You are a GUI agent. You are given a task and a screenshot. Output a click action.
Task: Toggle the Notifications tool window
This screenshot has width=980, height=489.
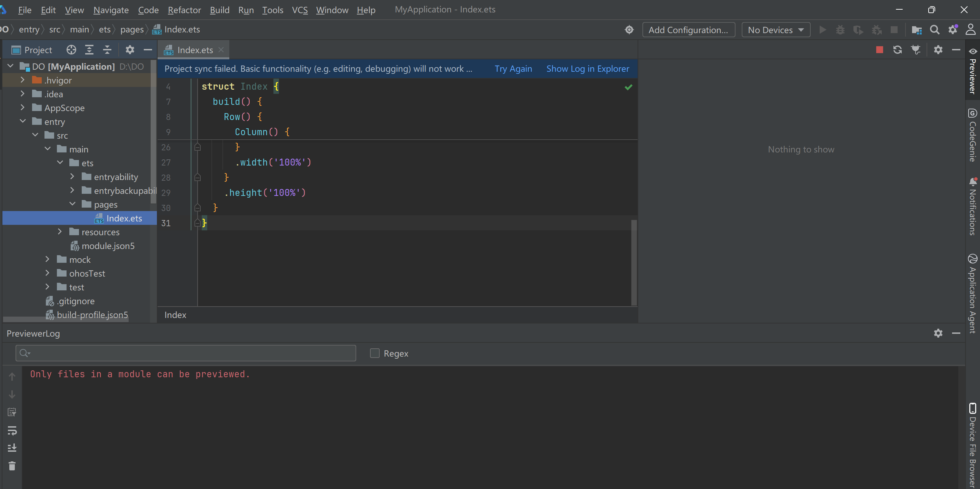tap(972, 207)
